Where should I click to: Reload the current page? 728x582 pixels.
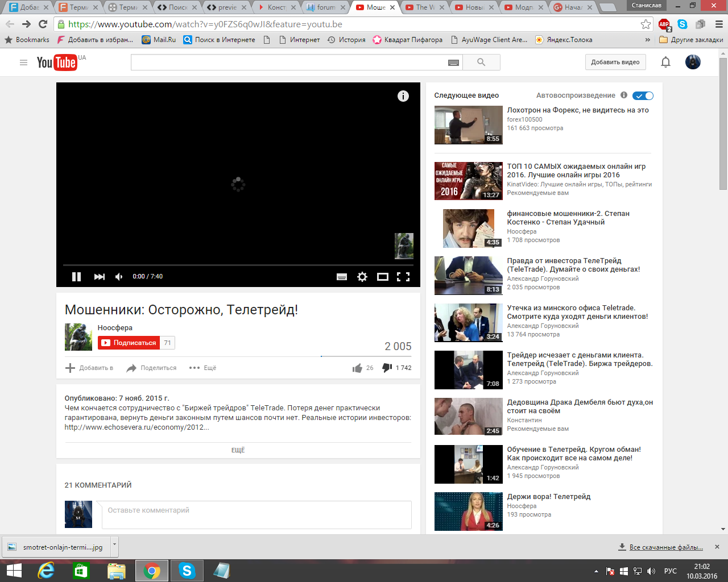tap(43, 24)
